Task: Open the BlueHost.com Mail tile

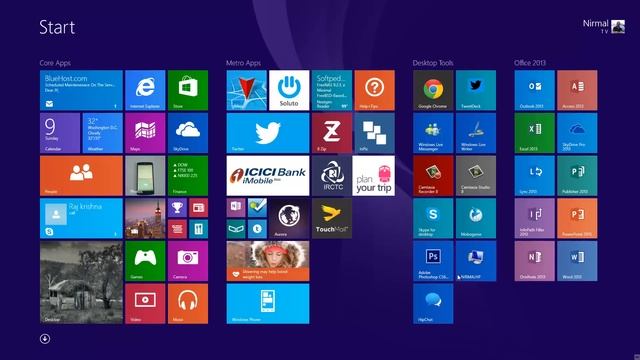Action: pyautogui.click(x=81, y=90)
